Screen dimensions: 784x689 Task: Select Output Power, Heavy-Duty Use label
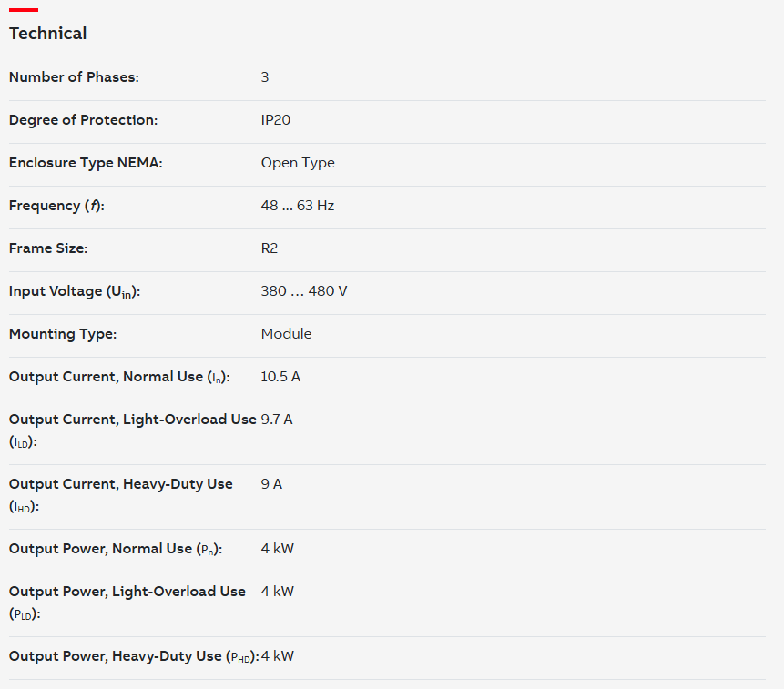pyautogui.click(x=134, y=656)
